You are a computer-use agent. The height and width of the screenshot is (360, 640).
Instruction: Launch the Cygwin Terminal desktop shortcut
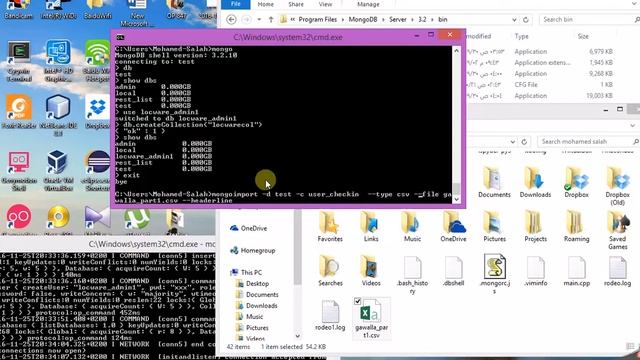click(x=18, y=61)
